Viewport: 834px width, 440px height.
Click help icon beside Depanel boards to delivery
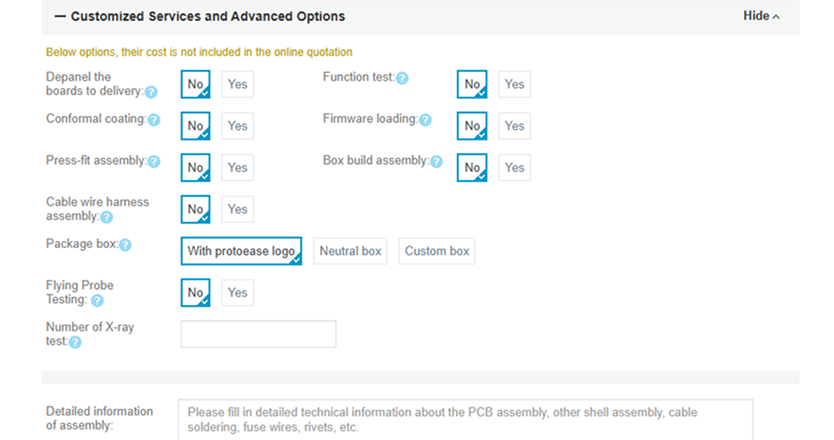pos(151,92)
